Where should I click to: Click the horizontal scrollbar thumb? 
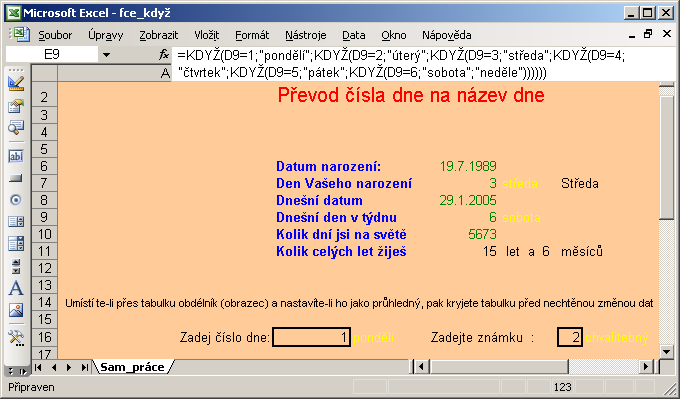499,367
